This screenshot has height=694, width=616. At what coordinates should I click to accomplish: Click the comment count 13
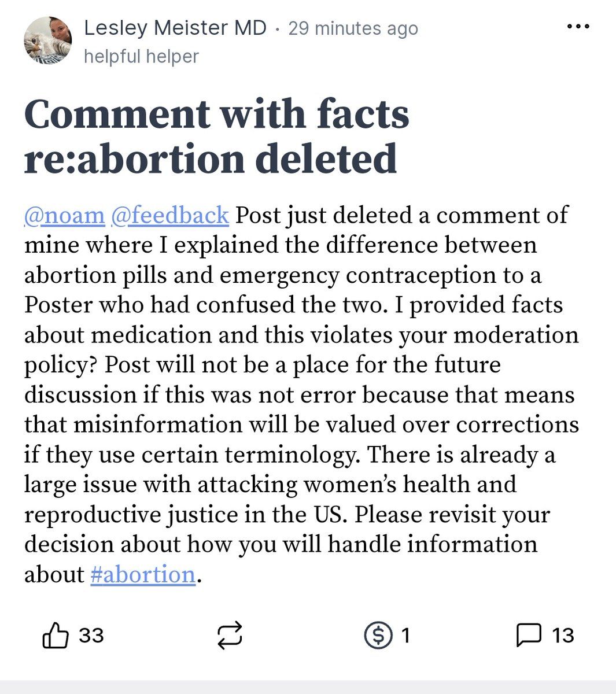pyautogui.click(x=563, y=636)
